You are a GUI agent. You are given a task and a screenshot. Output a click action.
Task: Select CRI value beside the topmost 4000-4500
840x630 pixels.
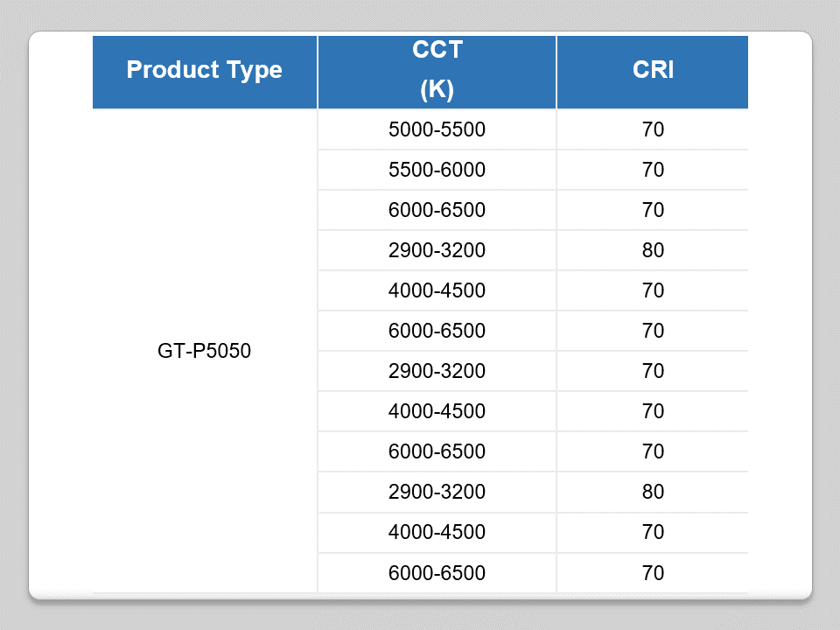(653, 290)
